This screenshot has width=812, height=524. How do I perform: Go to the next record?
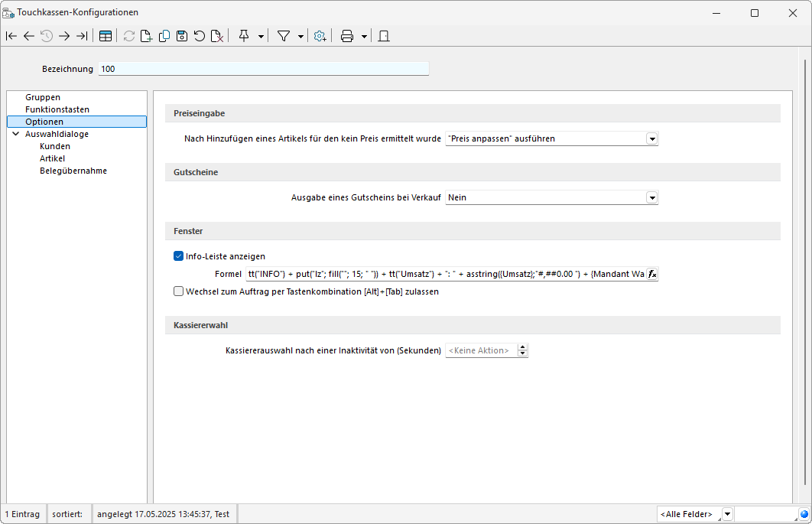tap(64, 36)
